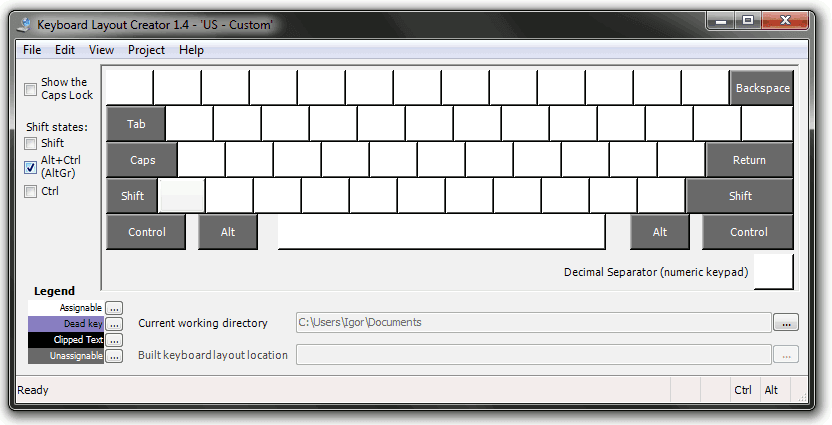Viewport: 832px width, 425px height.
Task: Enable the Show the Caps Lock checkbox
Action: click(x=30, y=89)
